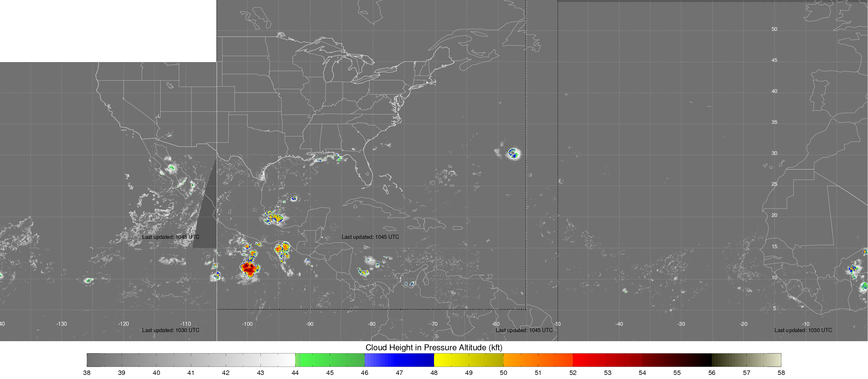The image size is (868, 379).
Task: Click the circular storm near 30N in Atlantic
Action: click(x=513, y=153)
